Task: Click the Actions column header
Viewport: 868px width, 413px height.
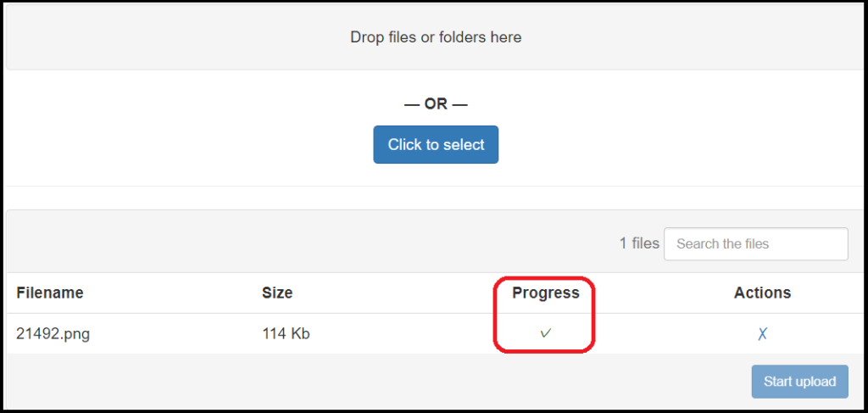Action: click(762, 293)
